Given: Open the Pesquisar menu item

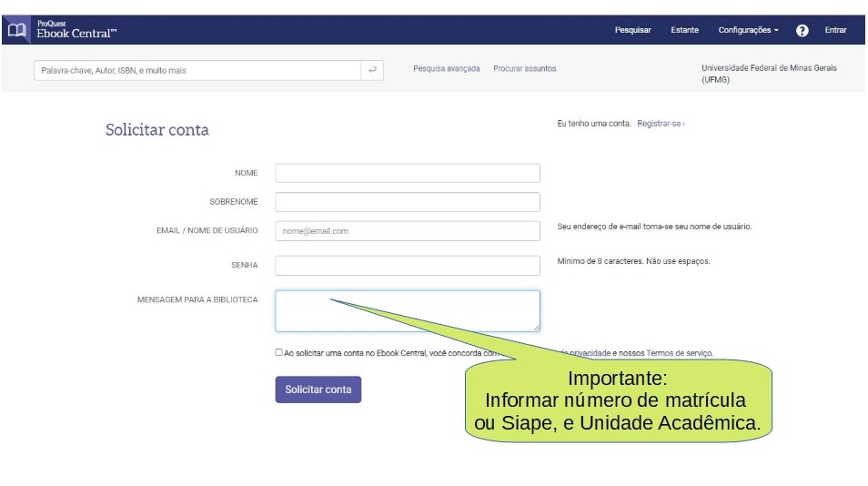Looking at the screenshot, I should tap(632, 30).
